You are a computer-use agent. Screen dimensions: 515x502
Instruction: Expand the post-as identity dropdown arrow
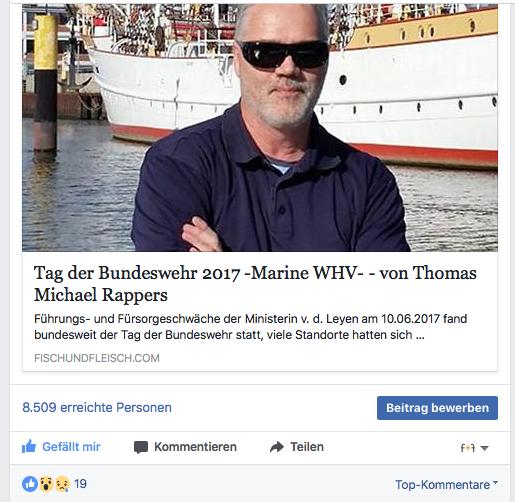(485, 448)
